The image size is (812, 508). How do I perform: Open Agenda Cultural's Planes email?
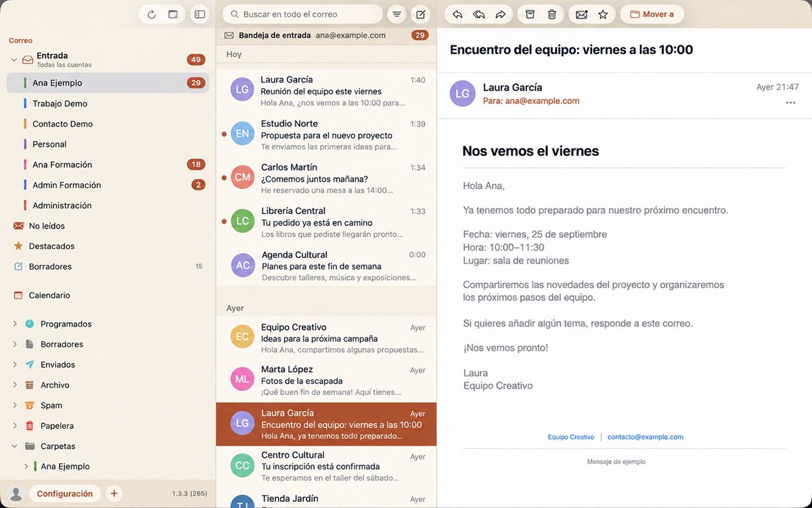tap(326, 266)
